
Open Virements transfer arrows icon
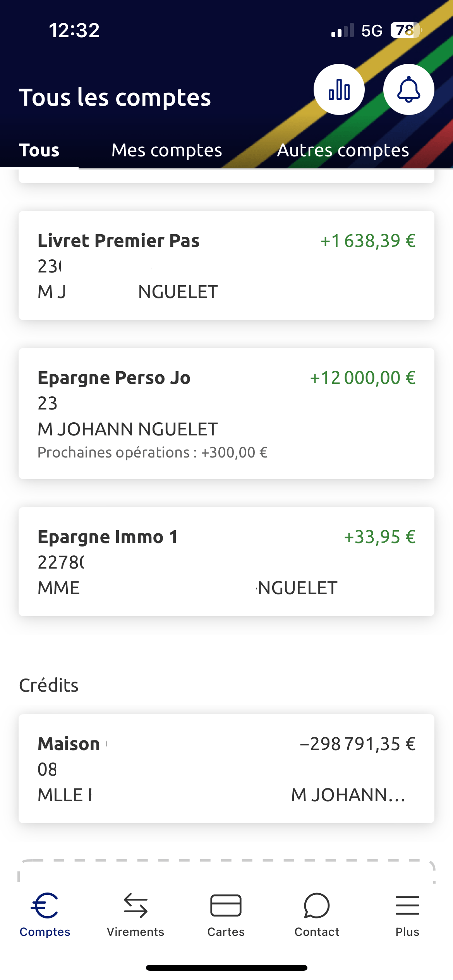coord(136,906)
